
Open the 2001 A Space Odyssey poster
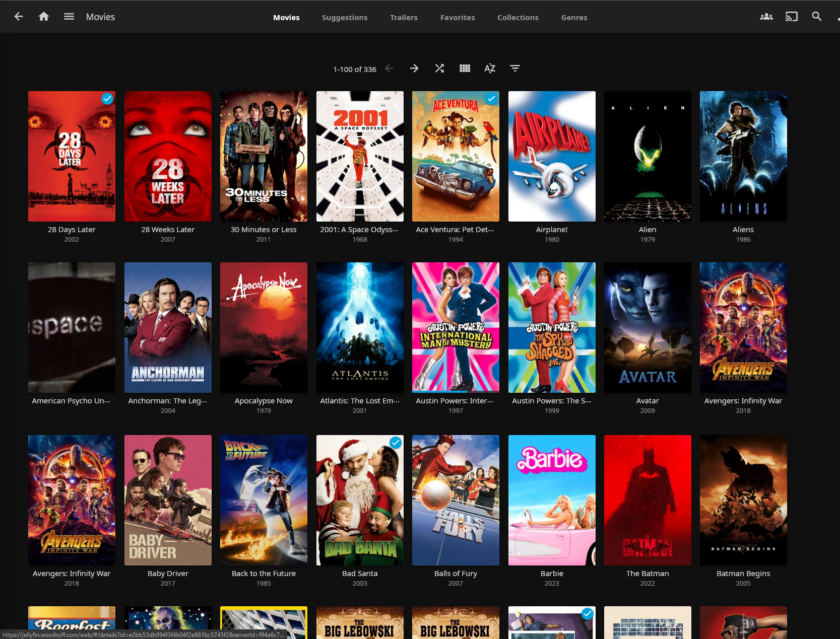360,156
